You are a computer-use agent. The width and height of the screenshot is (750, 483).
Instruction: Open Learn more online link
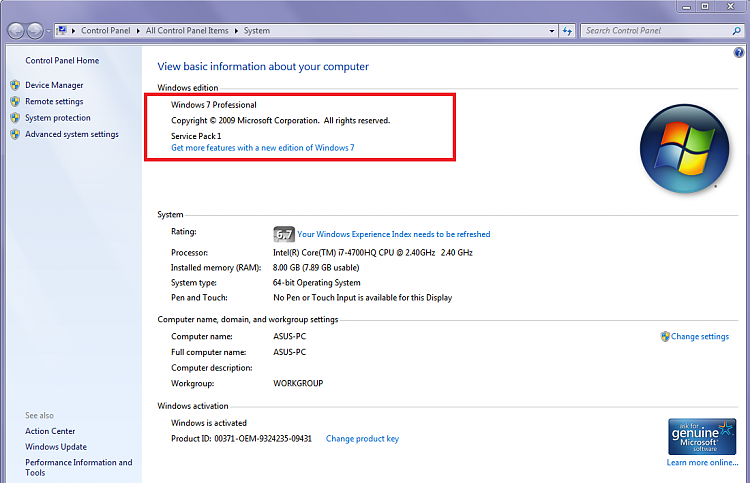pos(702,462)
